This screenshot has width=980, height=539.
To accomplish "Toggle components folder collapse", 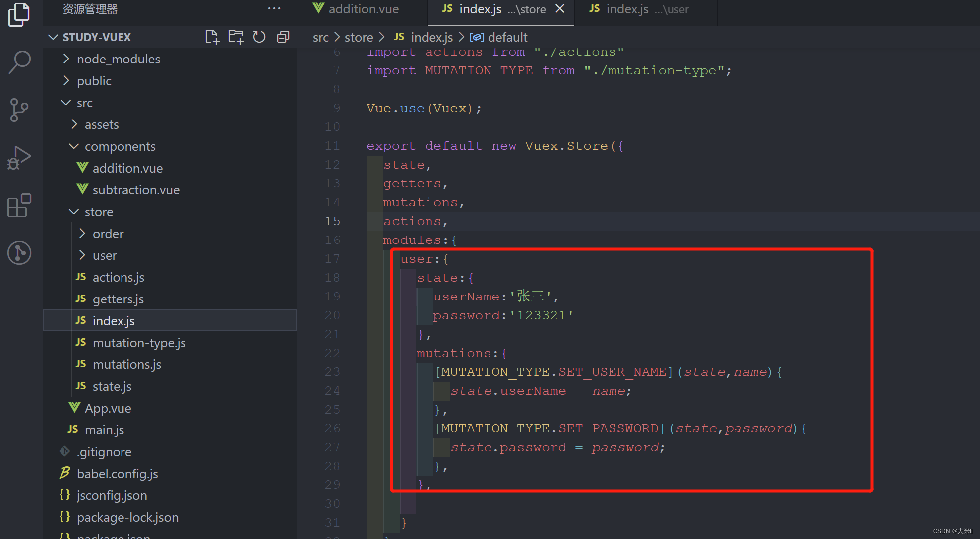I will click(x=74, y=146).
